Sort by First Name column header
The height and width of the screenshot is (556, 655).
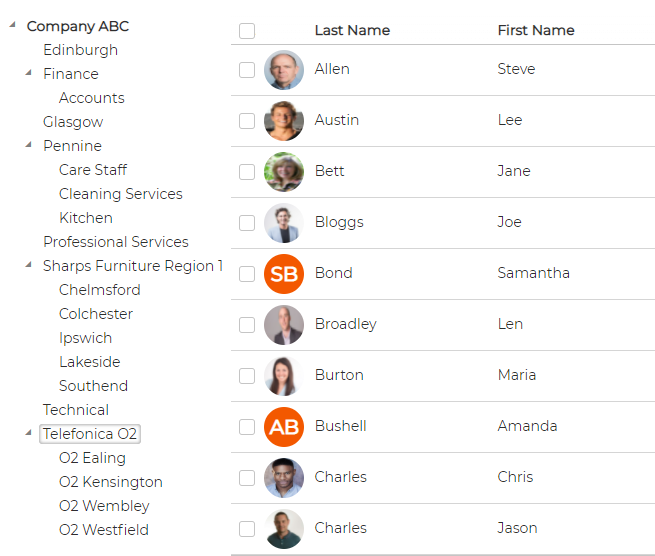pyautogui.click(x=536, y=30)
